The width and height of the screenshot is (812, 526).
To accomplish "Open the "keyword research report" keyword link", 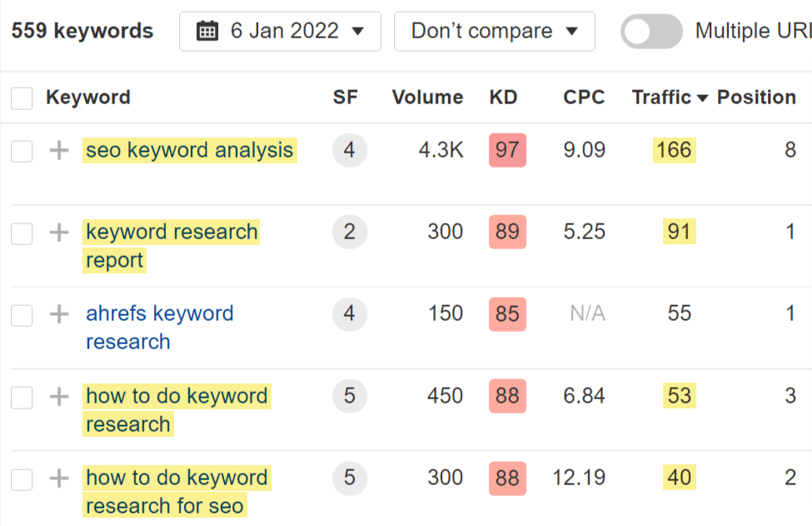I will pyautogui.click(x=171, y=233).
